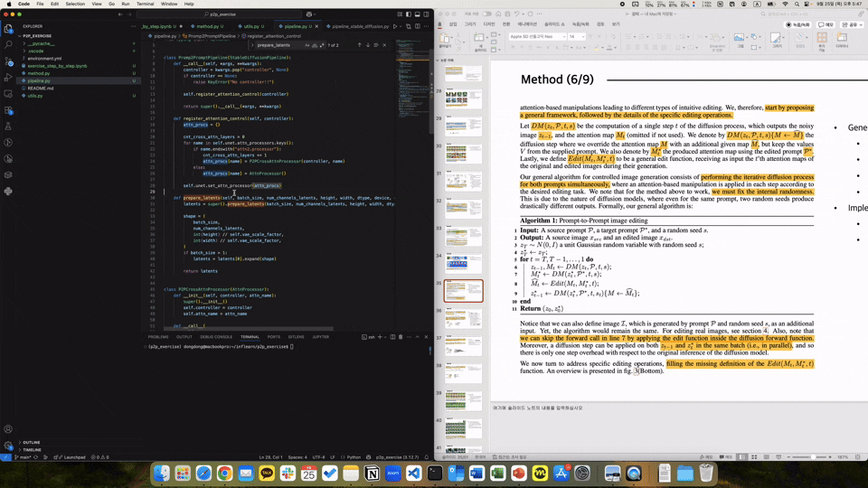
Task: Open Manage gear icon in VS Code
Action: 8,446
